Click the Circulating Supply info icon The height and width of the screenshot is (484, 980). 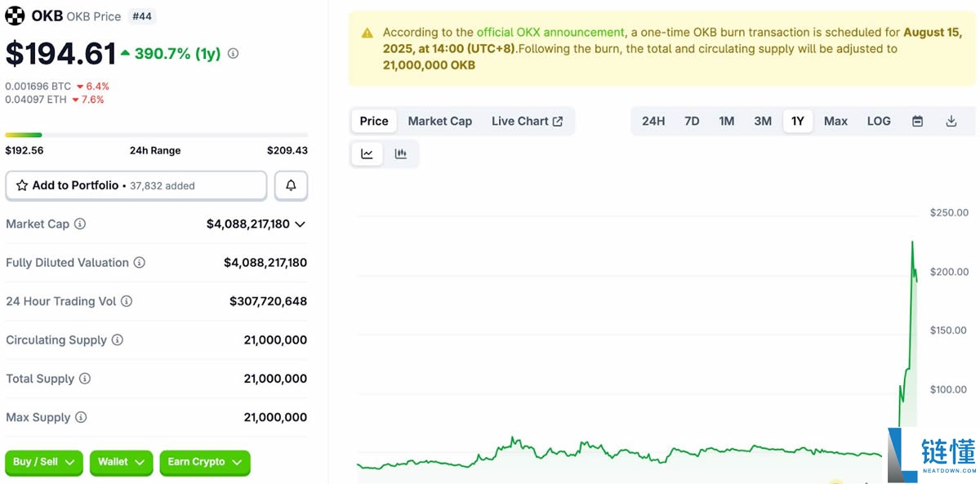[118, 340]
